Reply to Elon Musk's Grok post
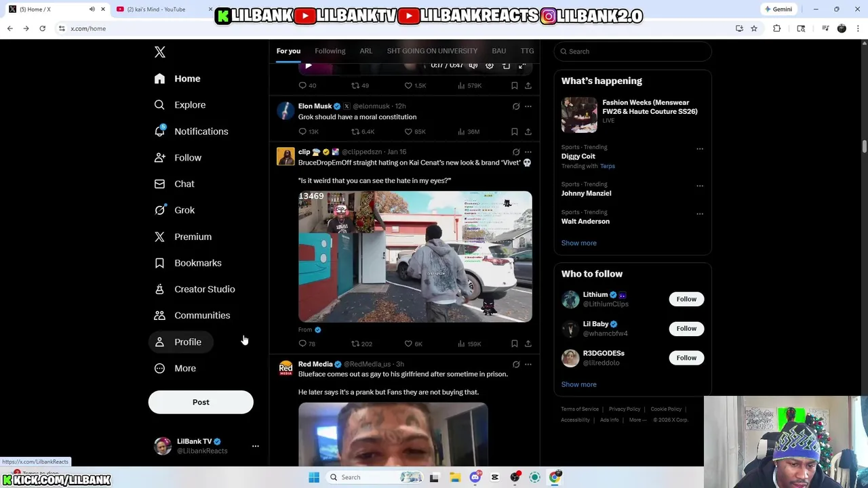The width and height of the screenshot is (868, 488). pyautogui.click(x=308, y=131)
